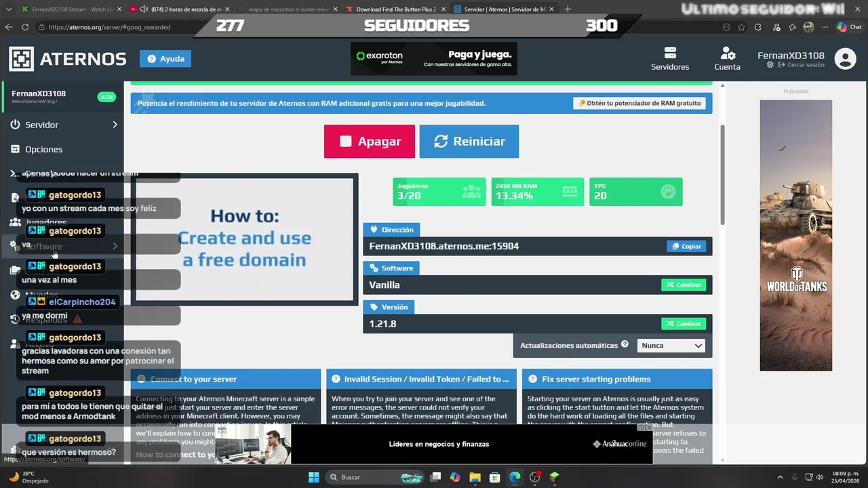Open Microsoft Store from the taskbar
Screen dimensions: 868x488
click(x=495, y=477)
